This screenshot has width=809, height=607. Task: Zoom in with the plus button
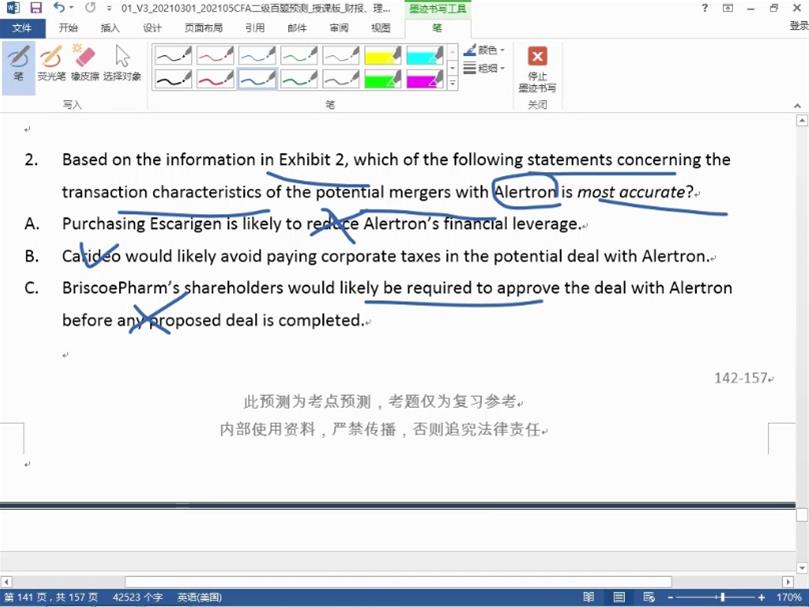[761, 598]
